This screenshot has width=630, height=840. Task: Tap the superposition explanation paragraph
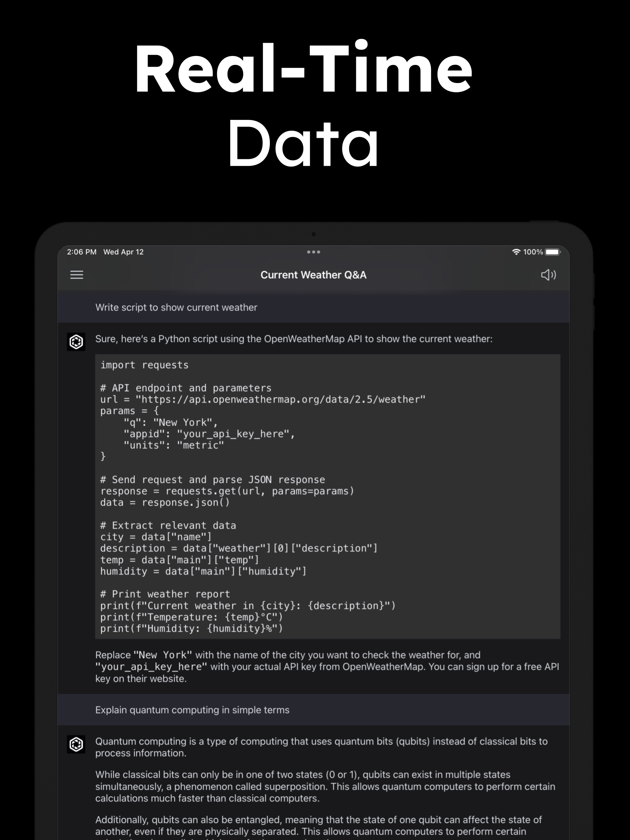(325, 786)
